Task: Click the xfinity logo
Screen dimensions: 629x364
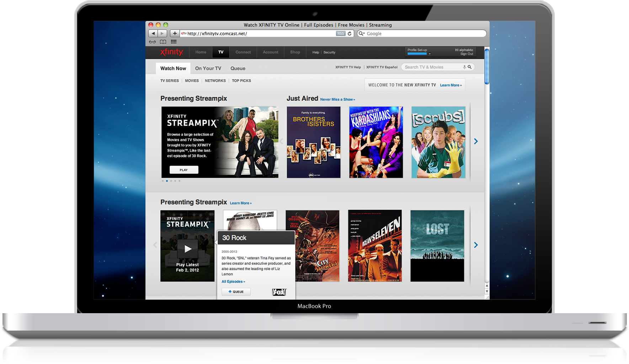Action: pos(172,52)
